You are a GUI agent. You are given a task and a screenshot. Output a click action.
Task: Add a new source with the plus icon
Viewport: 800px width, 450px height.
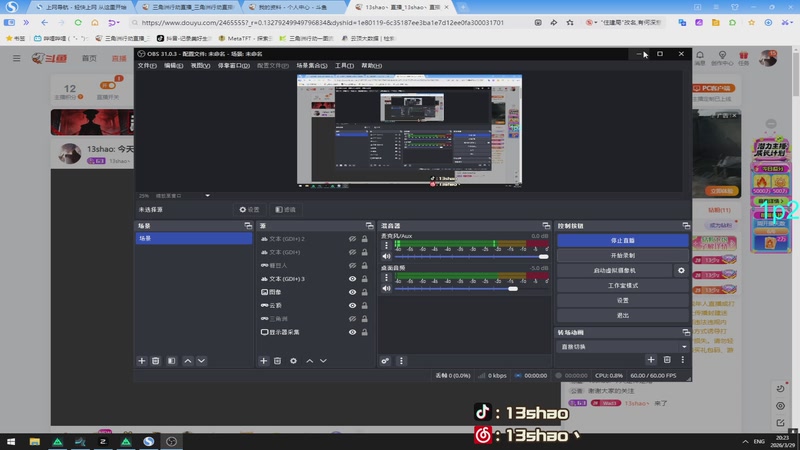[x=263, y=361]
